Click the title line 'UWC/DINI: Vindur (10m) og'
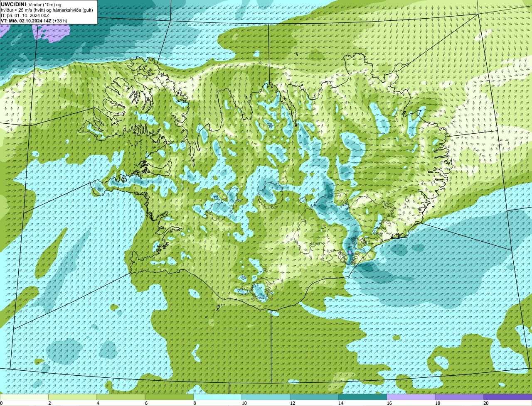This screenshot has width=532, height=406. 31,4
